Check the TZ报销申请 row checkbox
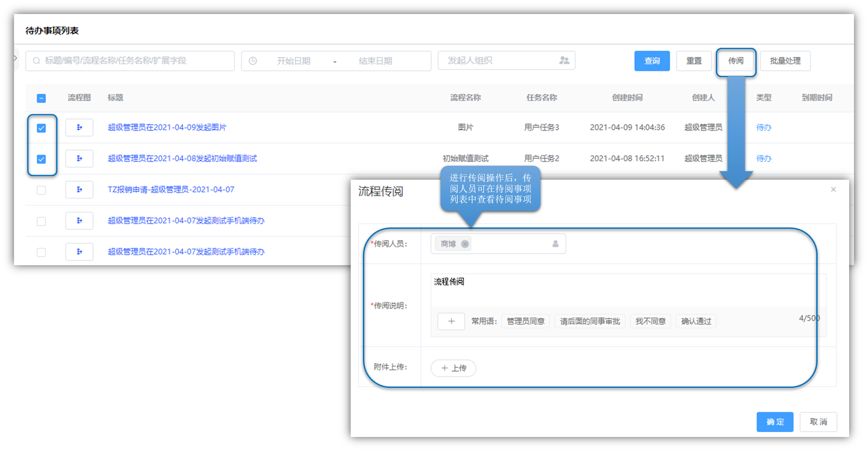 [41, 190]
